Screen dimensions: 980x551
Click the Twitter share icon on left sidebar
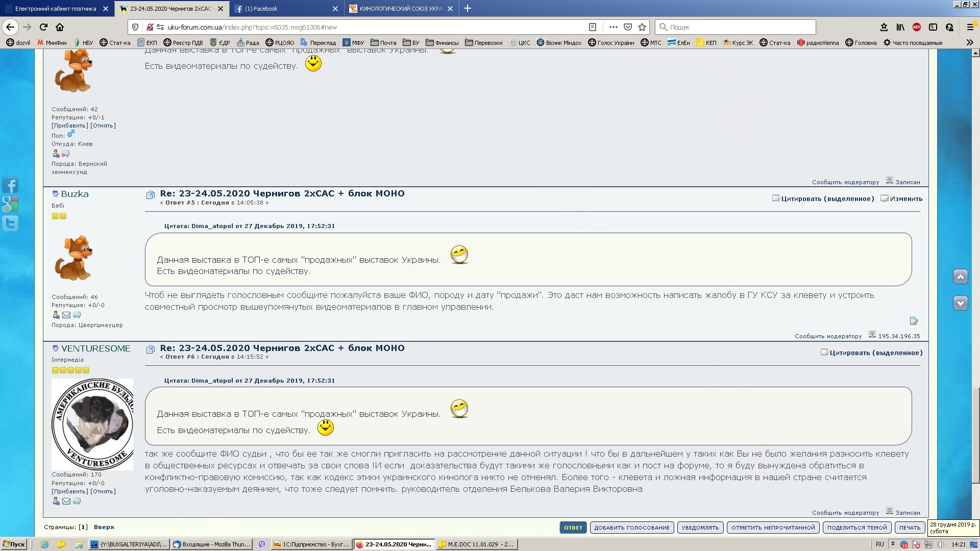10,223
